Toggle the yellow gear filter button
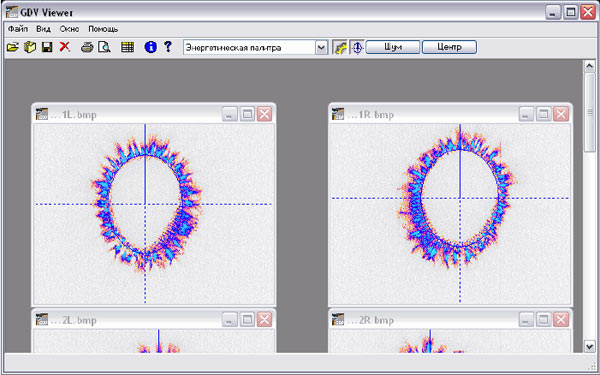 click(x=340, y=47)
